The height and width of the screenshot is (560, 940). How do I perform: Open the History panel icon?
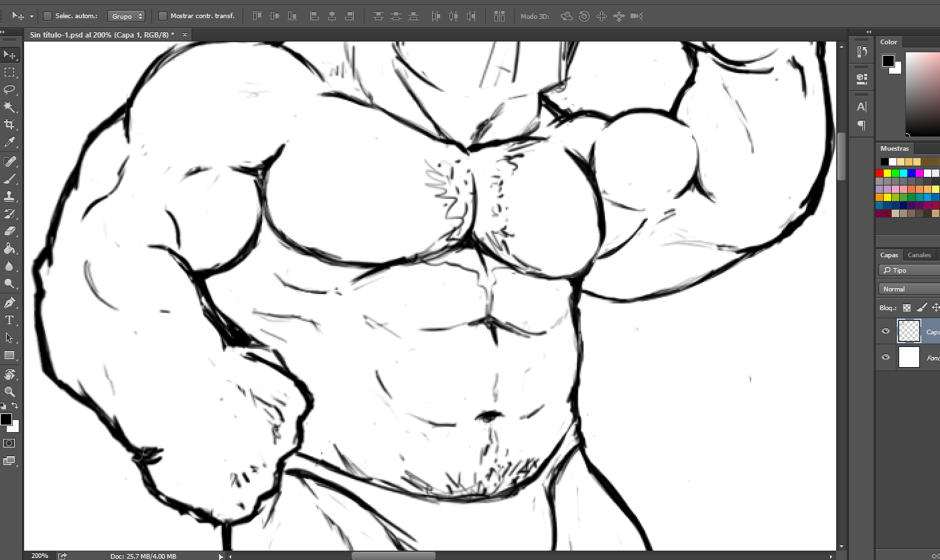tap(862, 52)
